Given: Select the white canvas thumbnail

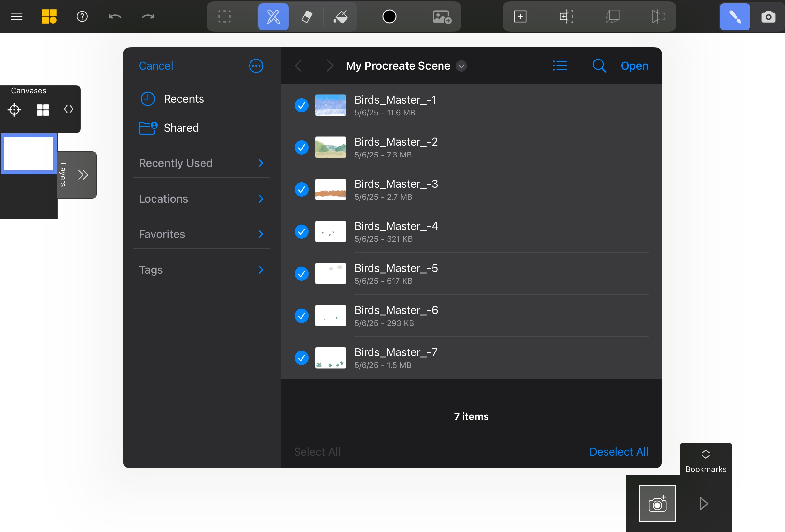Looking at the screenshot, I should (29, 154).
